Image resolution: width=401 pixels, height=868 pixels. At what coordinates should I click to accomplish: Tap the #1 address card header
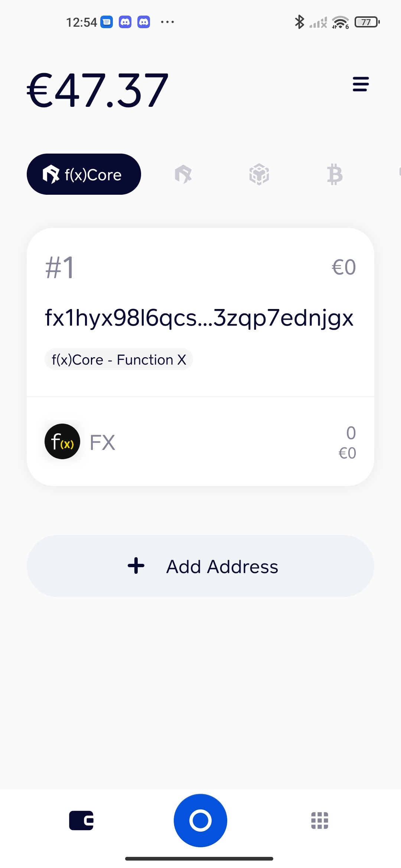(60, 267)
